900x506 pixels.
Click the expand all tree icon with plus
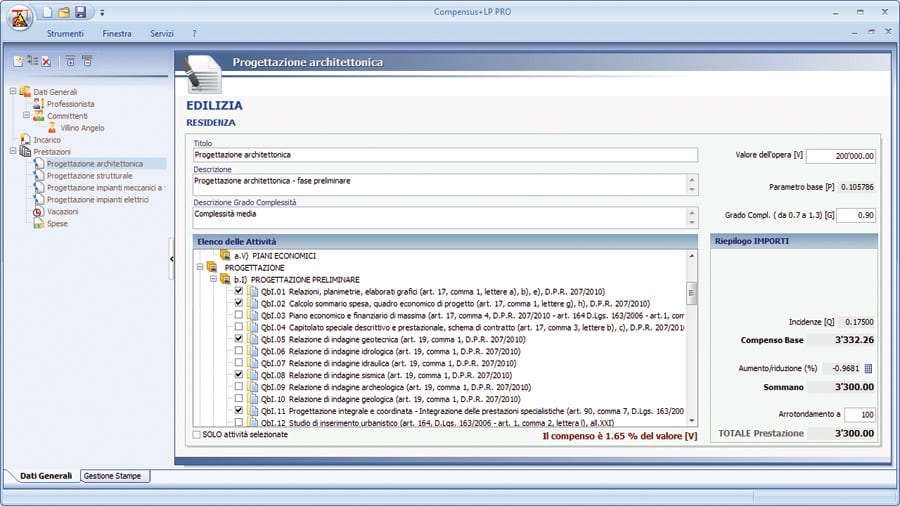point(70,61)
